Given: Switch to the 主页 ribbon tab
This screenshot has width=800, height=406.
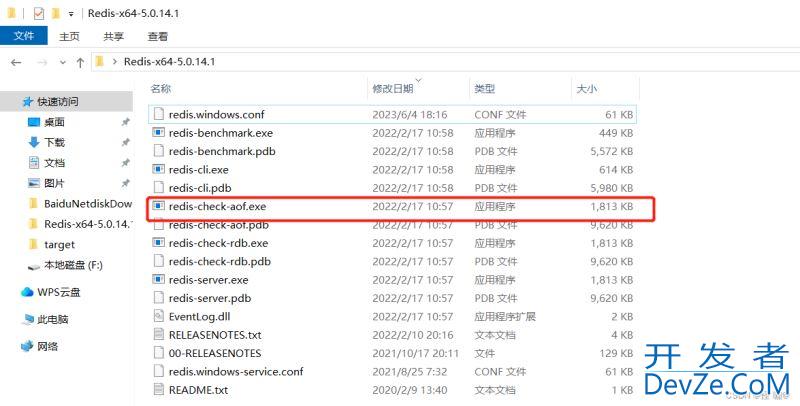Looking at the screenshot, I should [x=69, y=36].
